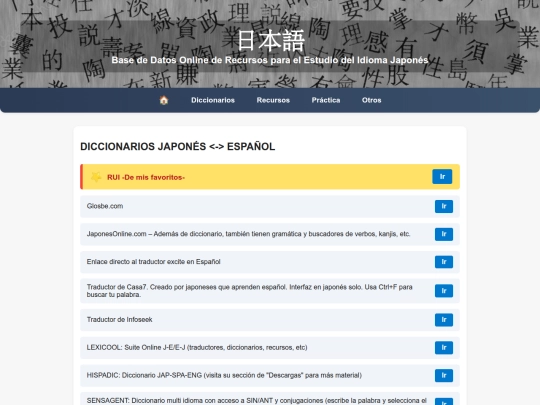Click Ir button for RUI favoritos
This screenshot has height=405, width=540.
click(442, 177)
